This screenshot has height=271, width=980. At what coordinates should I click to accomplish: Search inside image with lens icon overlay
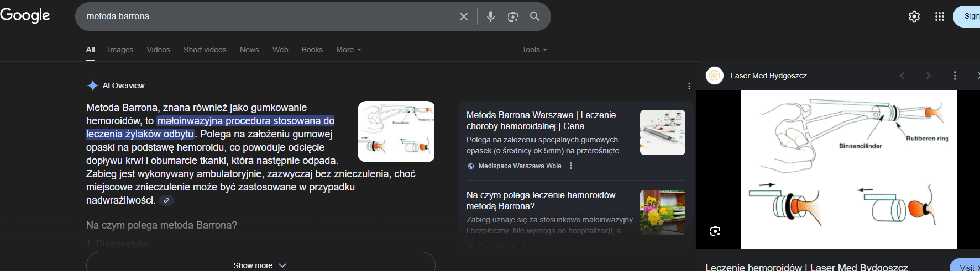[x=715, y=231]
